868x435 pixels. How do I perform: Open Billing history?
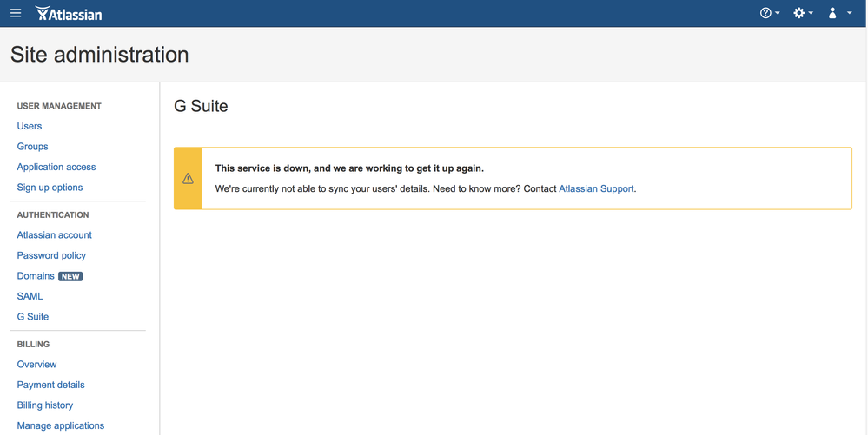pyautogui.click(x=45, y=405)
